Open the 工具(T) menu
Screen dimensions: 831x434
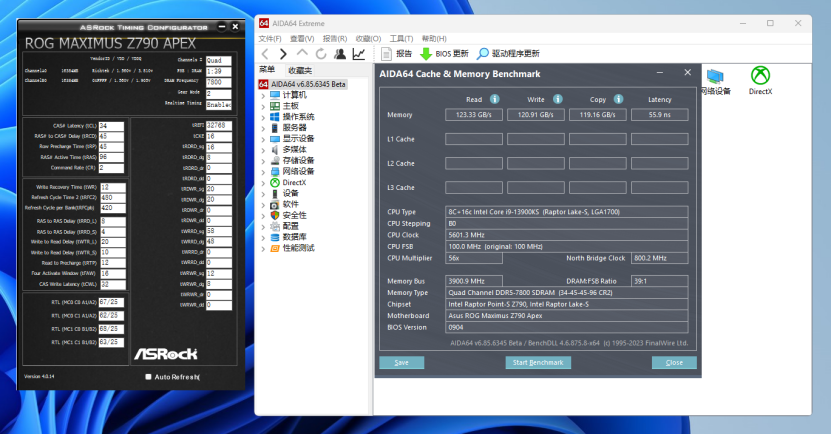click(401, 39)
